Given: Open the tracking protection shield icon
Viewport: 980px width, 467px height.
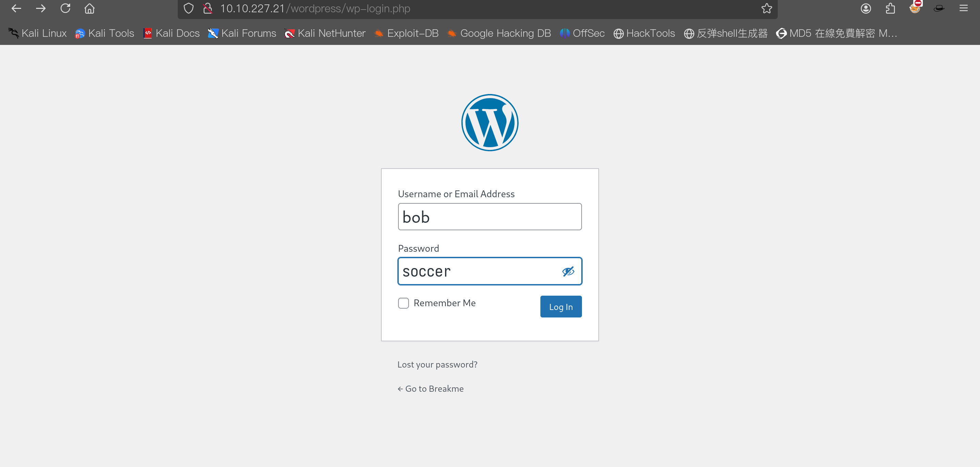Looking at the screenshot, I should (189, 9).
